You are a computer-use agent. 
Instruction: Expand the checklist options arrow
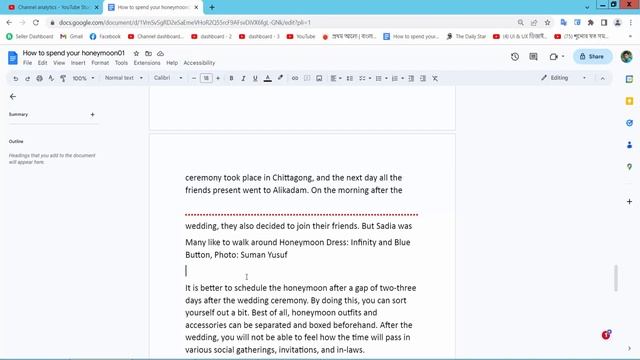pos(370,78)
